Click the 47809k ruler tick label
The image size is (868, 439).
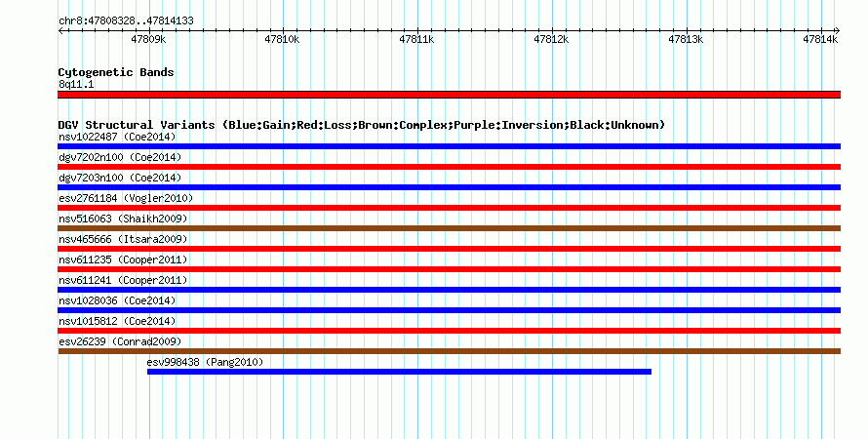(148, 39)
